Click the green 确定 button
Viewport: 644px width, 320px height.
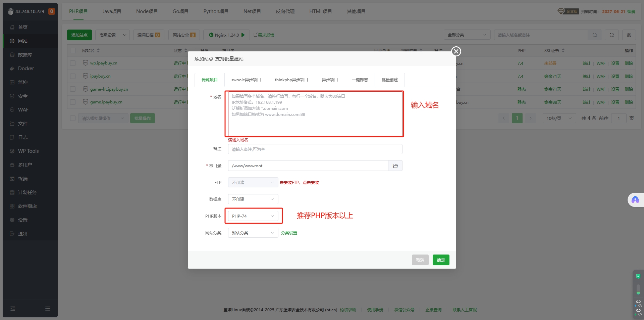tap(441, 260)
